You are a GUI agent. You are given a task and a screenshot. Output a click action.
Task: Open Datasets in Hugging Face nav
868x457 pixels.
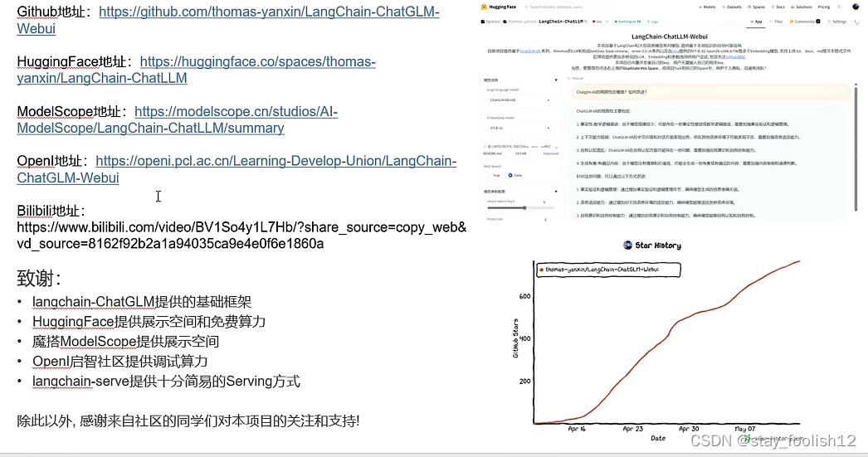pos(732,7)
